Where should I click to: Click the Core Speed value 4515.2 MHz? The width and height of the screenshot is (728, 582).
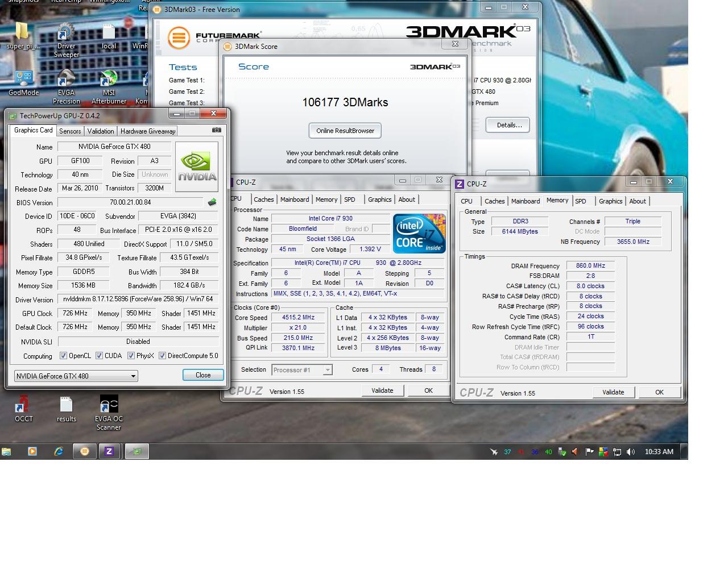point(298,318)
